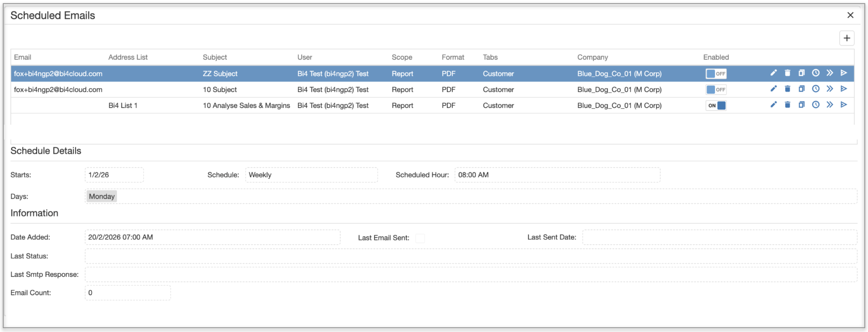Select the Bi4 List 1 address list cell
Viewport: 868px width, 332px height.
tap(123, 105)
